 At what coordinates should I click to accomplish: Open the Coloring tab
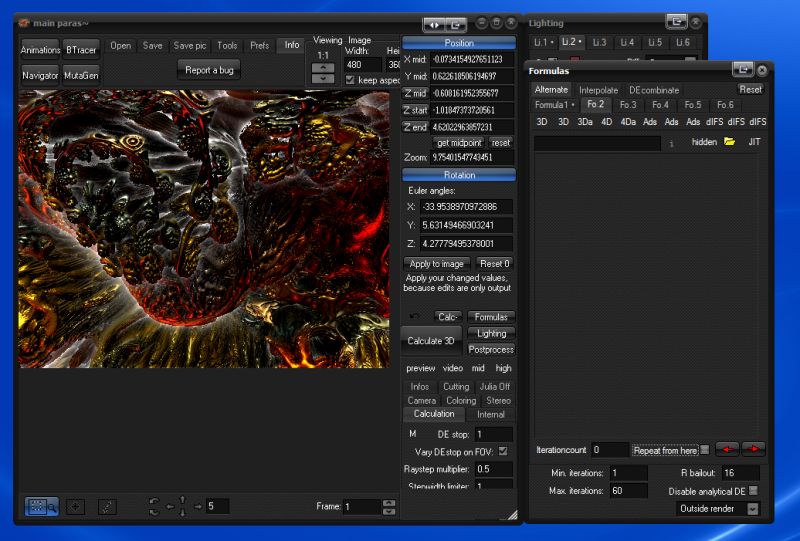461,401
